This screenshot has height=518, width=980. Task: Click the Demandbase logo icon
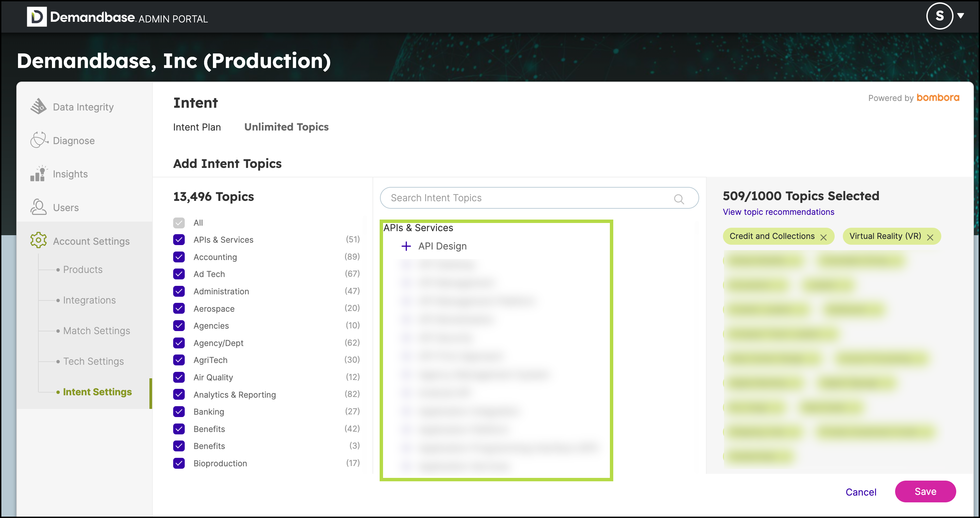pyautogui.click(x=37, y=17)
